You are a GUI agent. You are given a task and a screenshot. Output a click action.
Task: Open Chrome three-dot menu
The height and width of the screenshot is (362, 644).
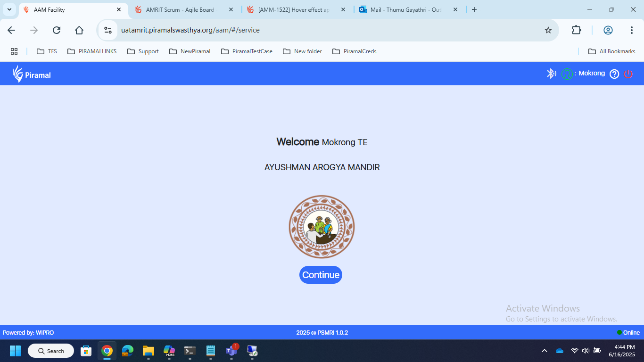[632, 30]
